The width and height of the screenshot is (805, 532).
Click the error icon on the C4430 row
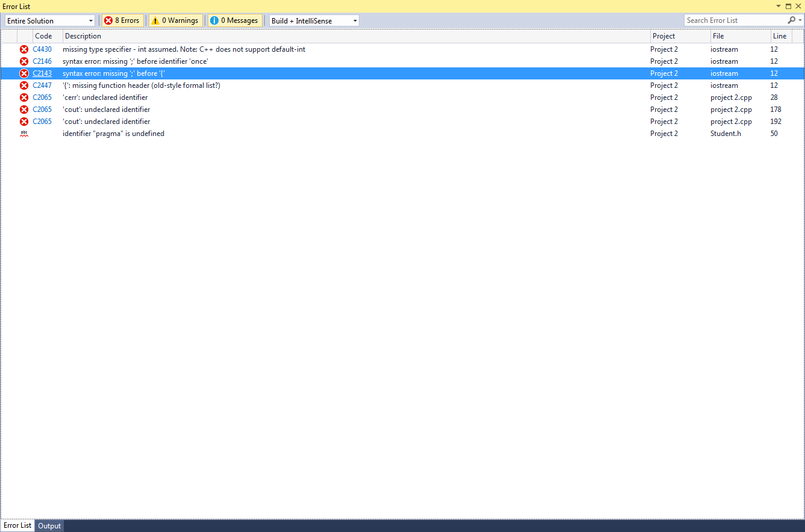(24, 49)
